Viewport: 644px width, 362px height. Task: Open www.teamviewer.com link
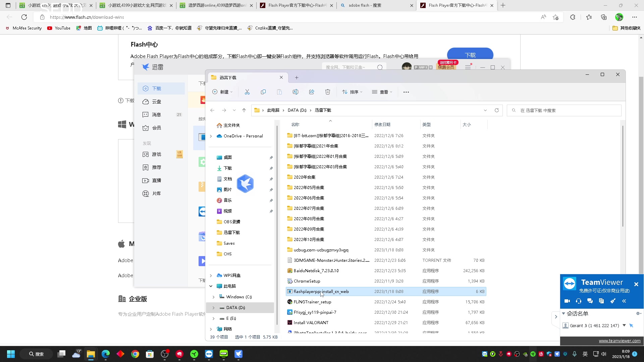click(620, 341)
